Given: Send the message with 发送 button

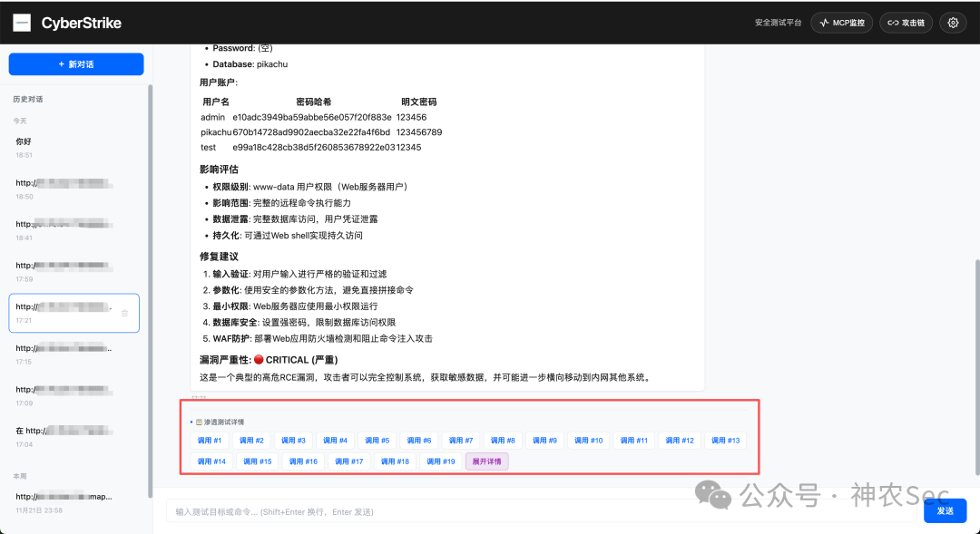Looking at the screenshot, I should point(945,511).
